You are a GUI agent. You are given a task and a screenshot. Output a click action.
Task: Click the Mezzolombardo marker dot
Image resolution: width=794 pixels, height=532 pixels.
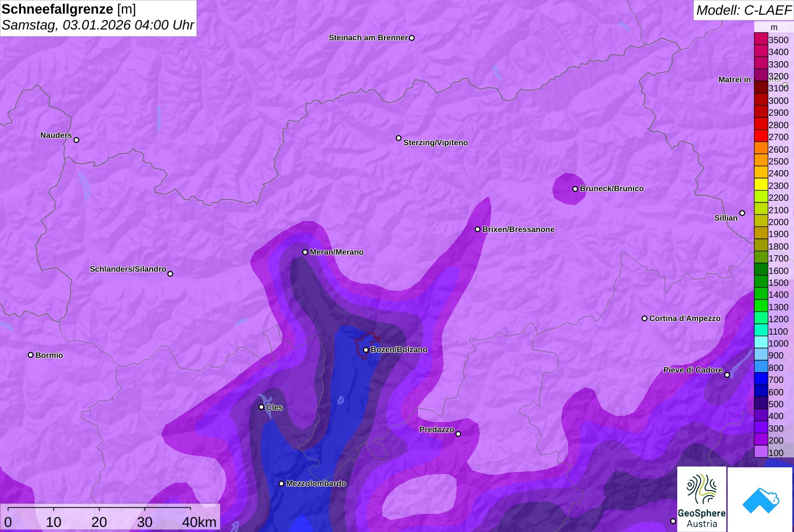tap(281, 484)
